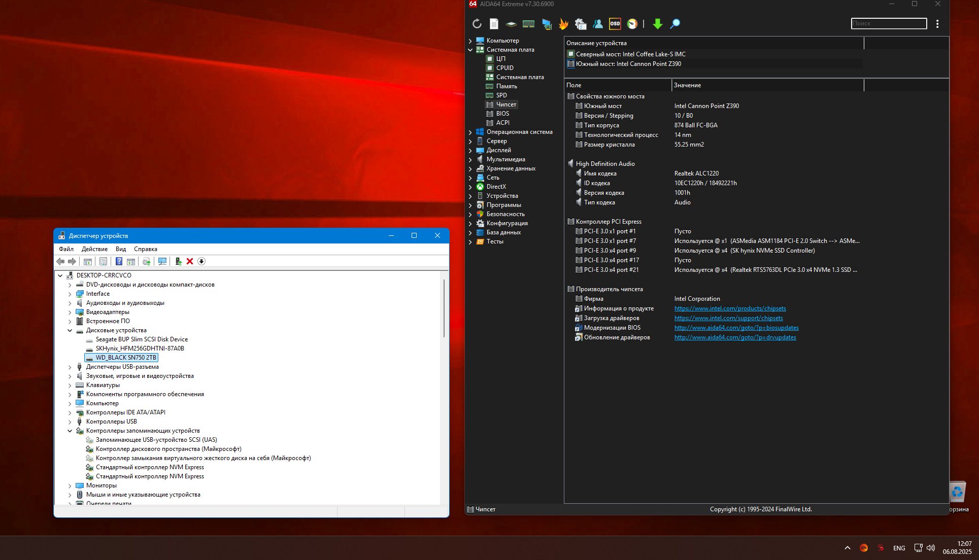This screenshot has height=560, width=979.
Task: Launch the system stability test flame icon
Action: coord(563,24)
